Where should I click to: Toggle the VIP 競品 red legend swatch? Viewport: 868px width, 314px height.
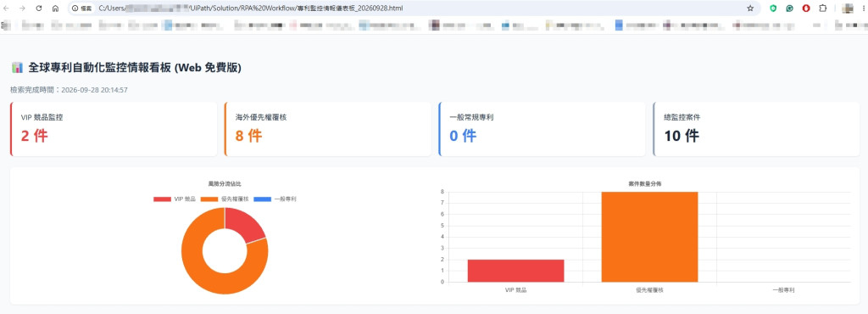[x=162, y=199]
